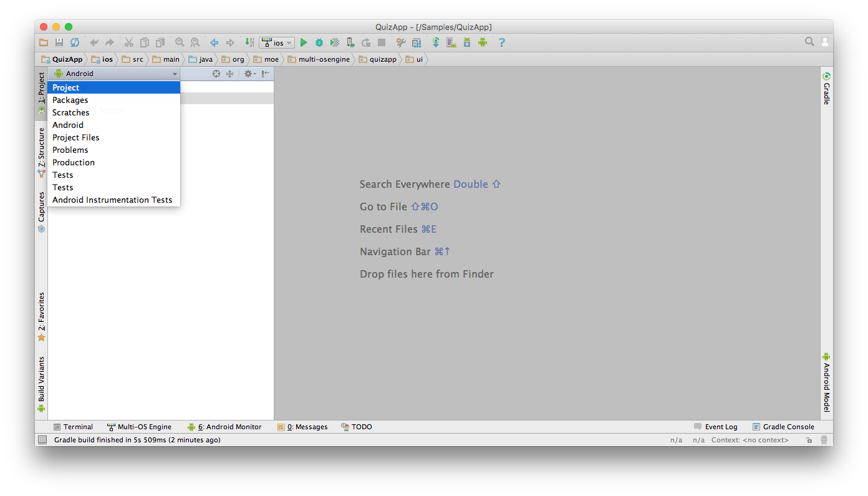Run the app with green play icon

pyautogui.click(x=304, y=42)
